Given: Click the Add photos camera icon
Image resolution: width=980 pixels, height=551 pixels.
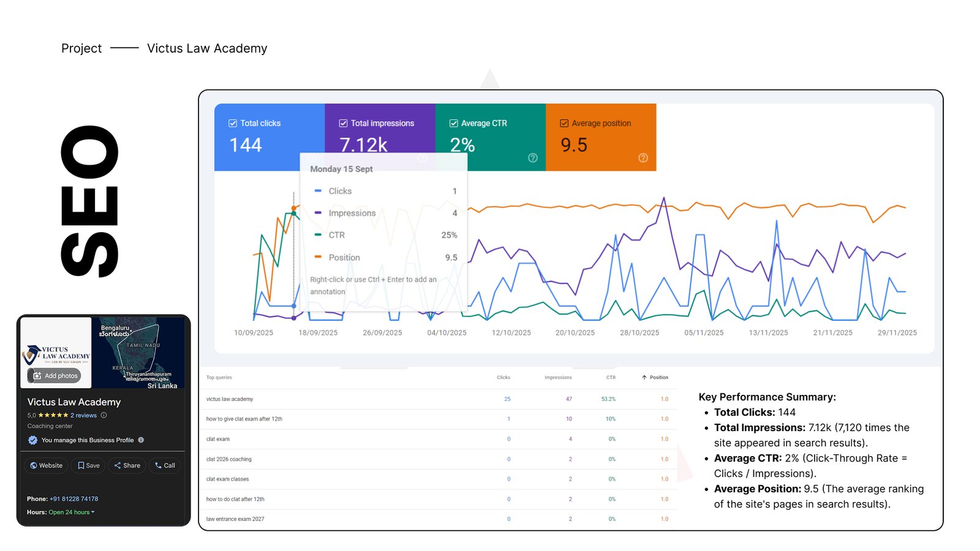Looking at the screenshot, I should tap(37, 376).
